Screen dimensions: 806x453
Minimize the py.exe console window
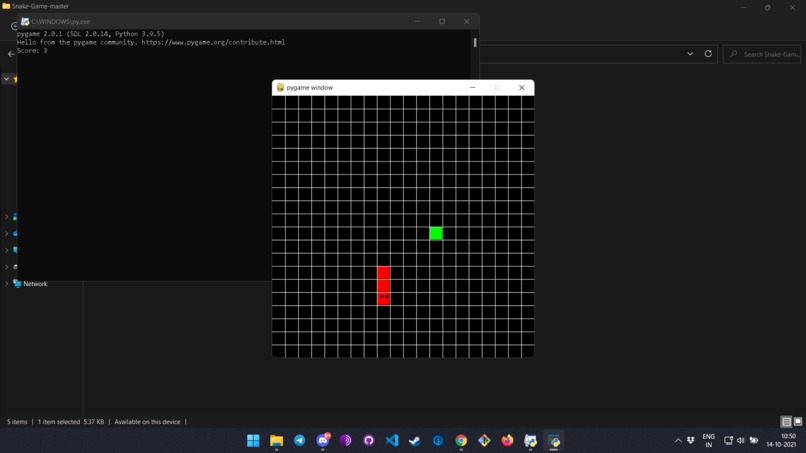tap(417, 22)
